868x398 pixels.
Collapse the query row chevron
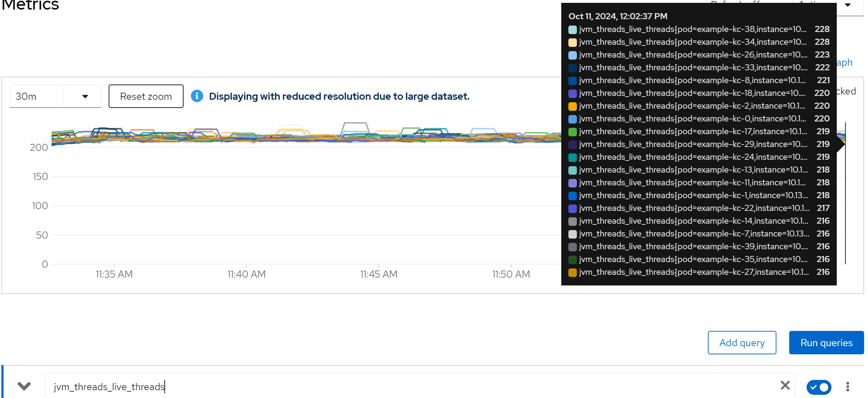tap(24, 386)
